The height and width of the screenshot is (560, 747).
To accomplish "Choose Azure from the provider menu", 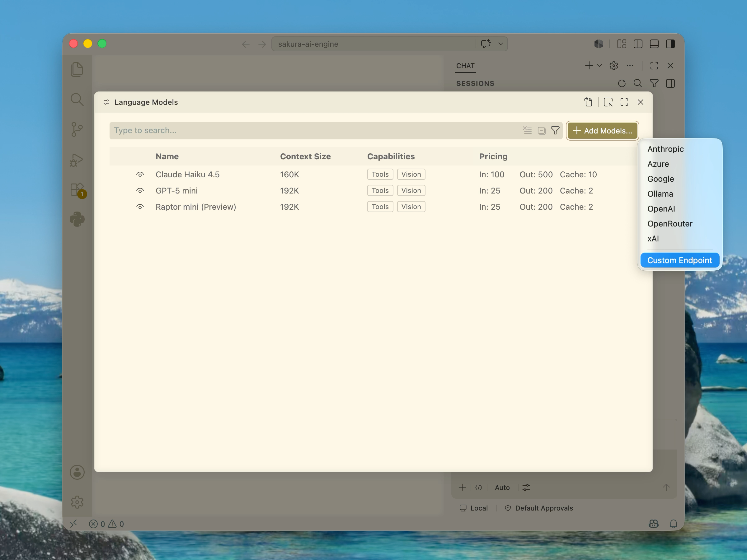I will tap(680, 164).
